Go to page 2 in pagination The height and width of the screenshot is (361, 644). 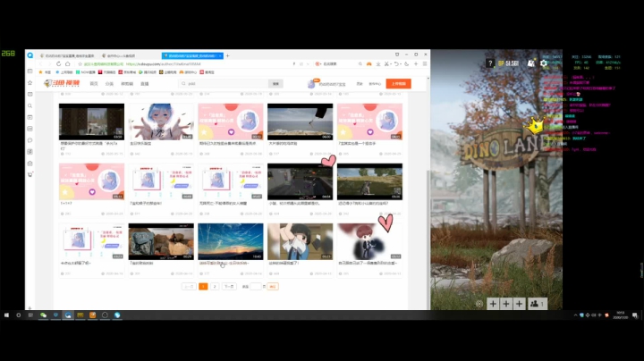tap(215, 286)
